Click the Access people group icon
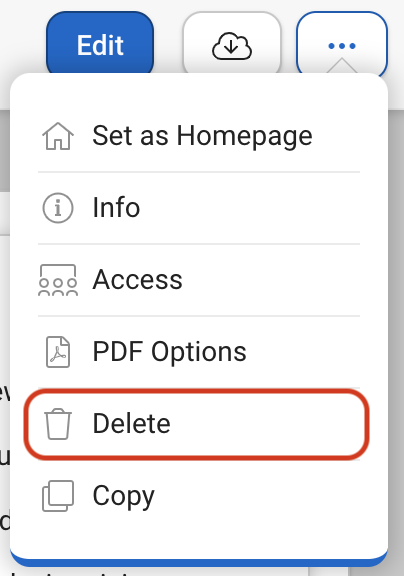The height and width of the screenshot is (576, 404). click(58, 280)
